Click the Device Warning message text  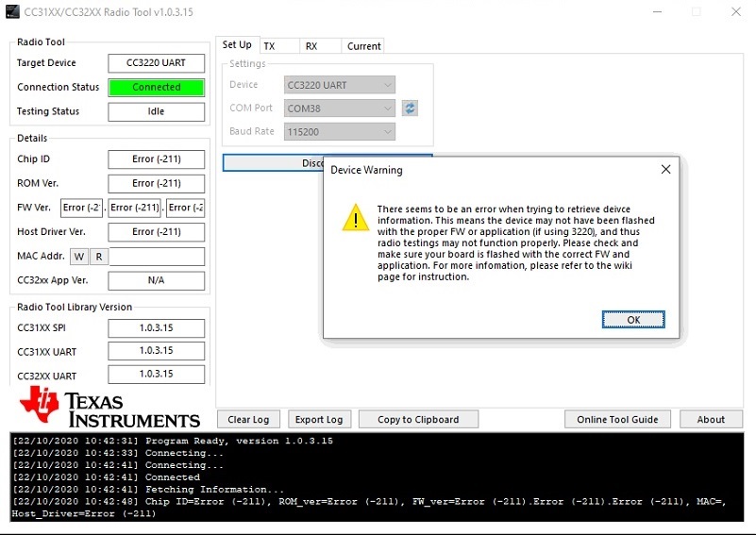pyautogui.click(x=516, y=242)
